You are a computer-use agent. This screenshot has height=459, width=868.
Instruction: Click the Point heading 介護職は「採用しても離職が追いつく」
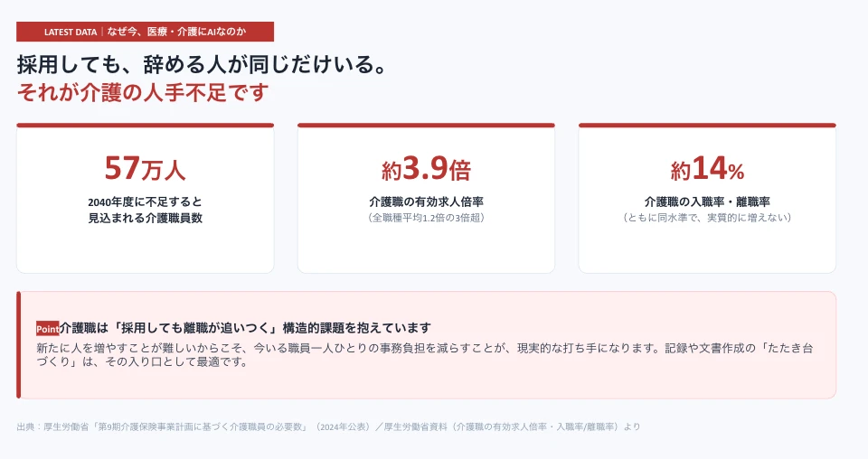pyautogui.click(x=168, y=328)
